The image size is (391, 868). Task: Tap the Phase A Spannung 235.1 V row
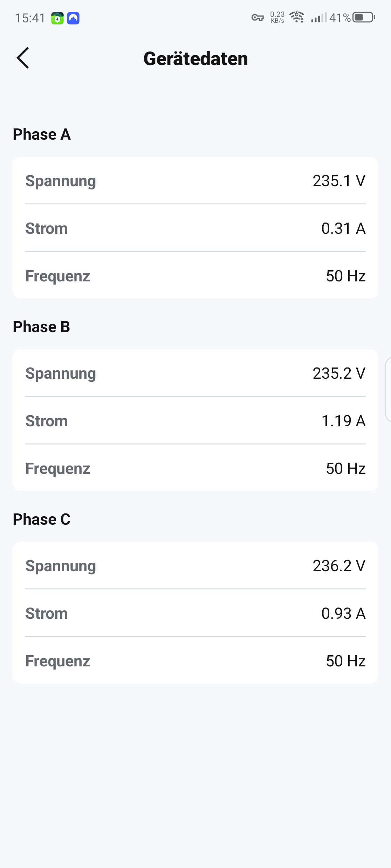coord(195,181)
